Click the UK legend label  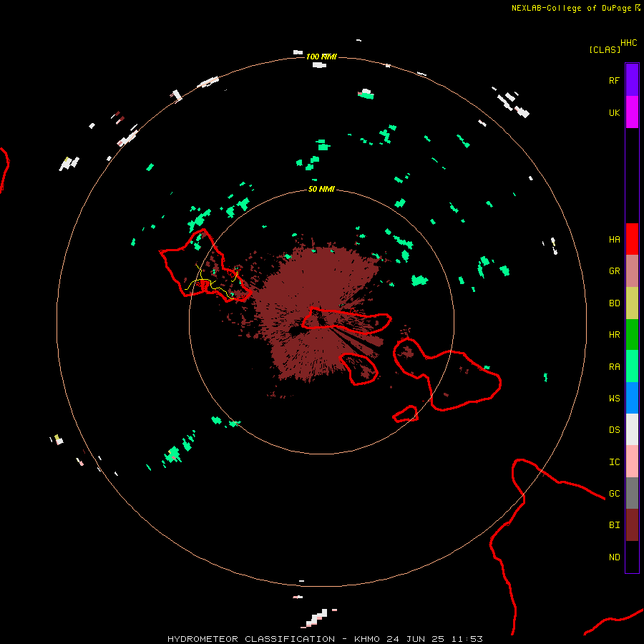pyautogui.click(x=614, y=112)
